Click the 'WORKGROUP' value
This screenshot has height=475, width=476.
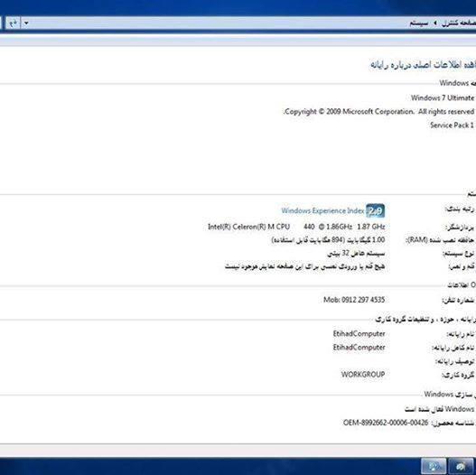[x=363, y=375]
